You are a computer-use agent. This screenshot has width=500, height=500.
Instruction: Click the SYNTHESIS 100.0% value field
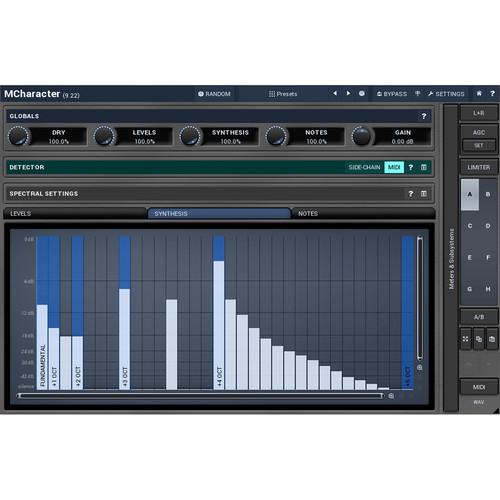230,142
